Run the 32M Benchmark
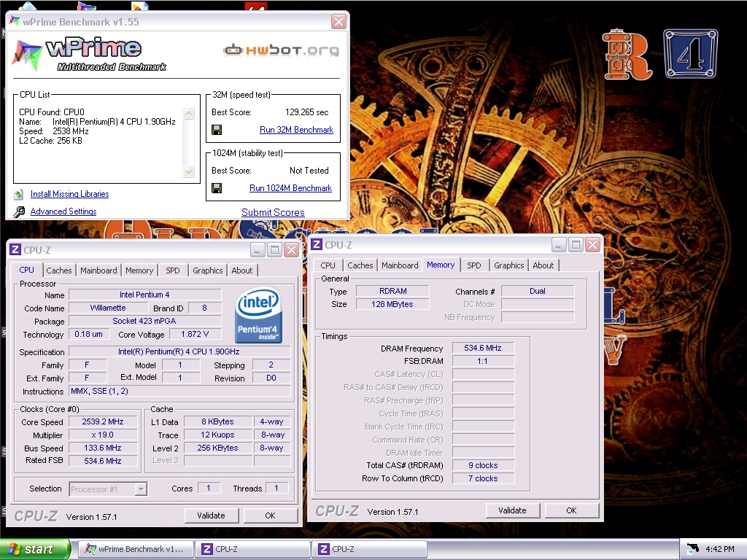The height and width of the screenshot is (560, 747). [296, 130]
